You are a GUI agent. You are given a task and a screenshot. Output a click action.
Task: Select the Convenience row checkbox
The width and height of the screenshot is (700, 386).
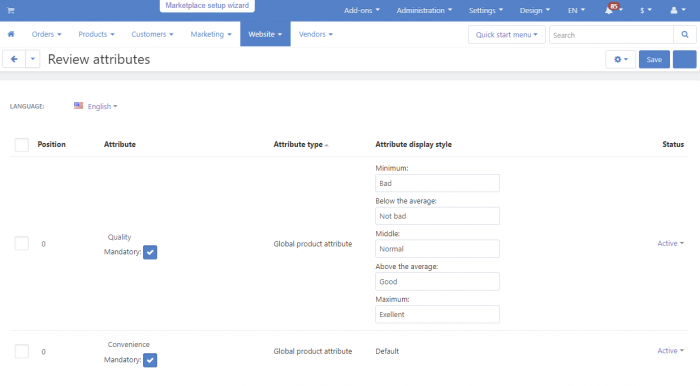coord(21,351)
